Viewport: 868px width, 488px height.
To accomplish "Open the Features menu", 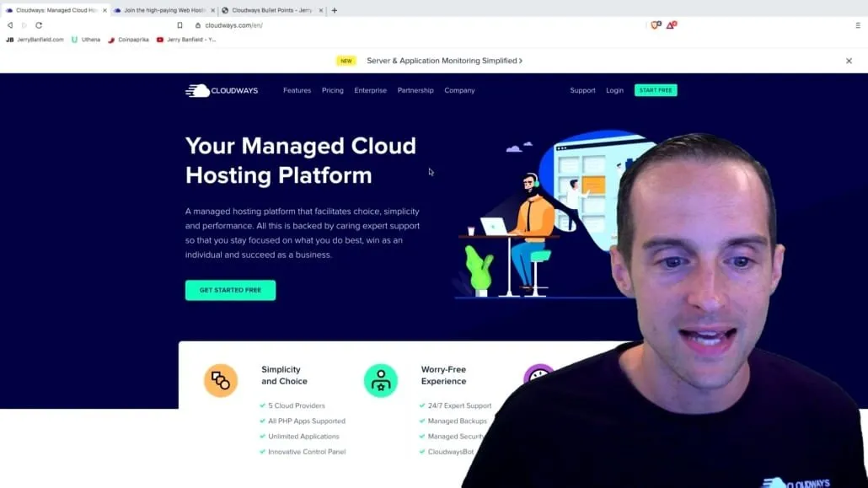I will click(x=297, y=90).
